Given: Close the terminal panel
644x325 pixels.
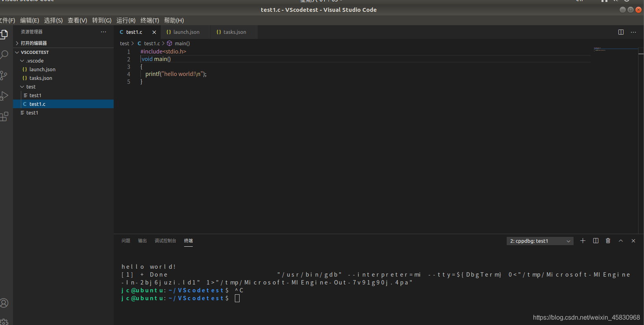Looking at the screenshot, I should [x=633, y=241].
